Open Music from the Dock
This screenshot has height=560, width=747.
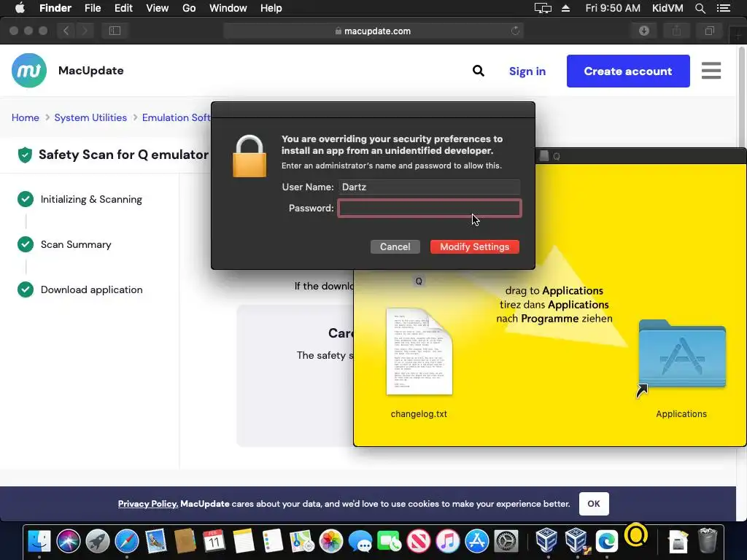coord(448,542)
